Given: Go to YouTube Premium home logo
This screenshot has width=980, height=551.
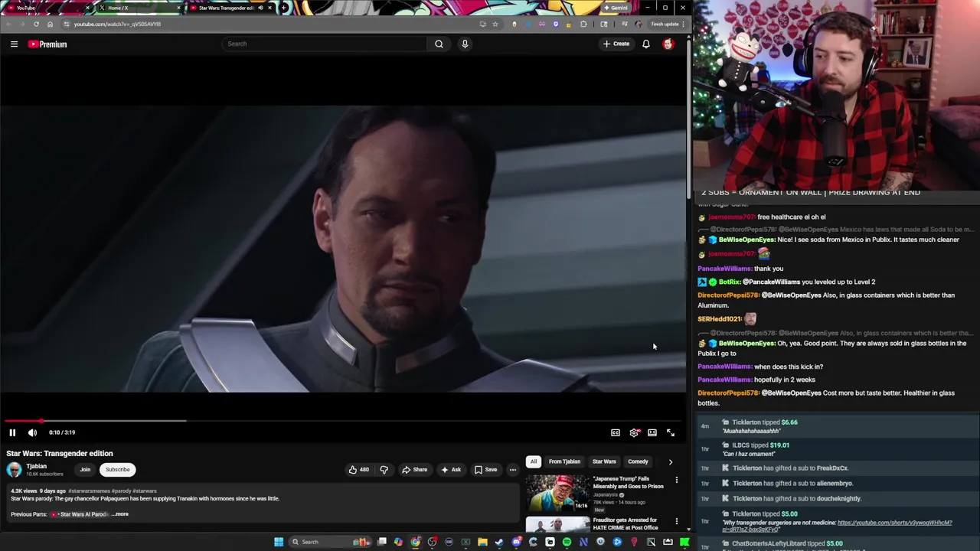Looking at the screenshot, I should coord(47,44).
